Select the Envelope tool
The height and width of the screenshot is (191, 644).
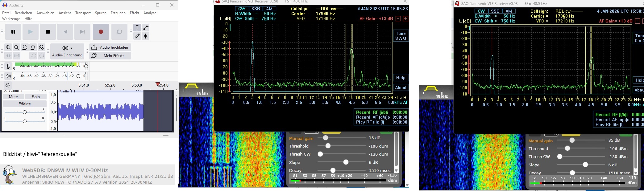pos(145,28)
